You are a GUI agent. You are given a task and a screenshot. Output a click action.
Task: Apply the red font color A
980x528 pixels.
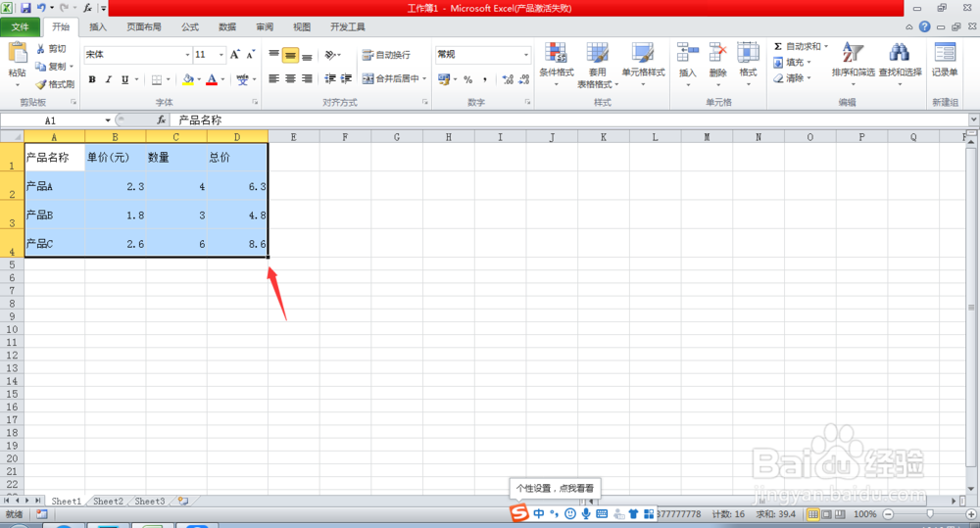point(212,79)
